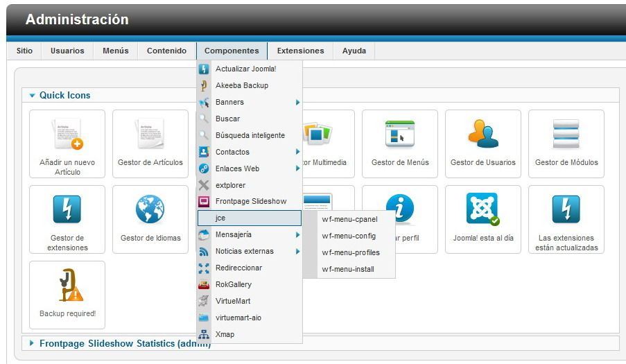Open the Gestor de Idiomas globe icon

[150, 209]
